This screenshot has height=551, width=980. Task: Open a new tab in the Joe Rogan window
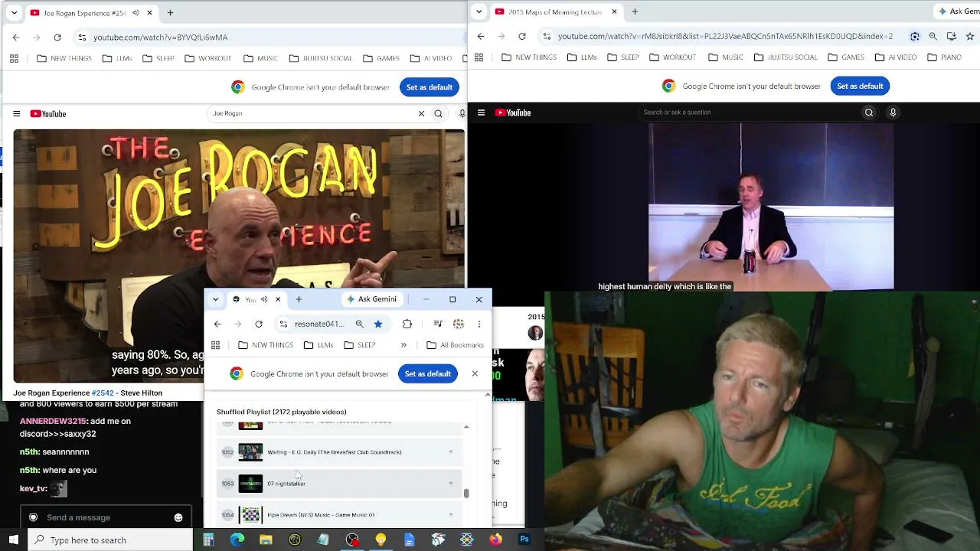click(170, 12)
